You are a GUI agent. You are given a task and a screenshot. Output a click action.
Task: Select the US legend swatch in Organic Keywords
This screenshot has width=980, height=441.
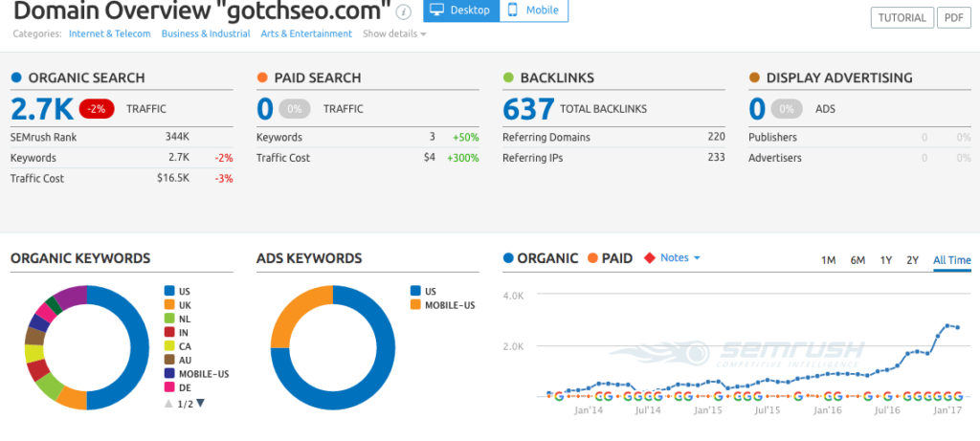tap(168, 291)
